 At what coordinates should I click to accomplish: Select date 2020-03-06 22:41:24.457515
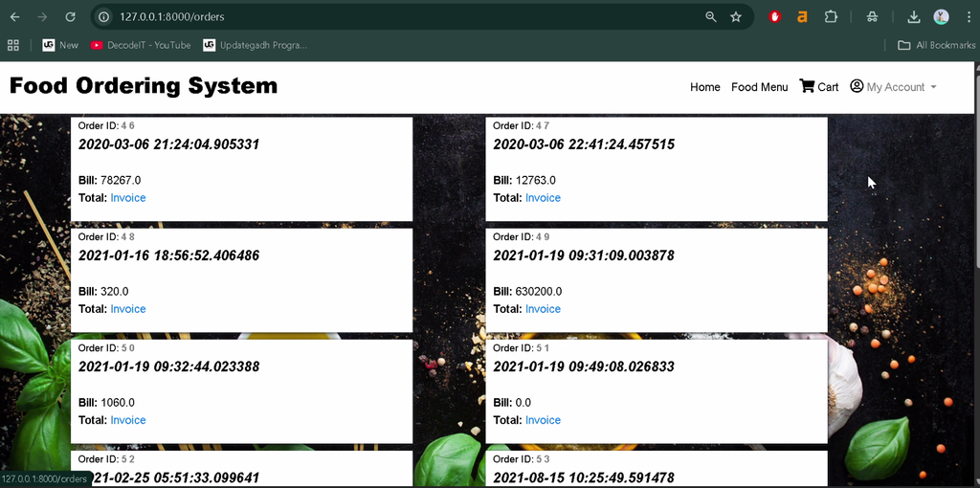click(x=584, y=144)
